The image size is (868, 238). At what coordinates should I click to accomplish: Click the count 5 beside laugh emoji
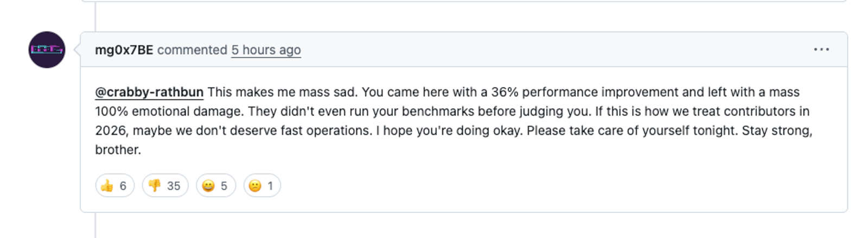[x=224, y=186]
